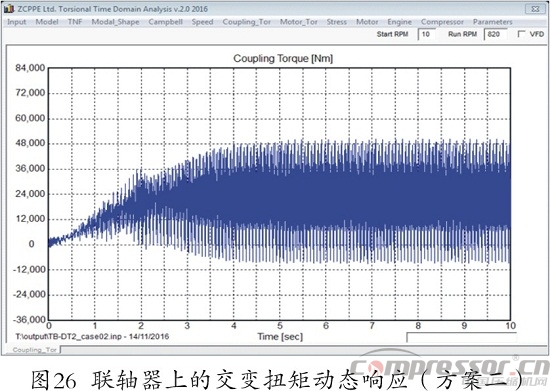Open the Campbell menu
Viewport: 550px width, 391px height.
[166, 22]
